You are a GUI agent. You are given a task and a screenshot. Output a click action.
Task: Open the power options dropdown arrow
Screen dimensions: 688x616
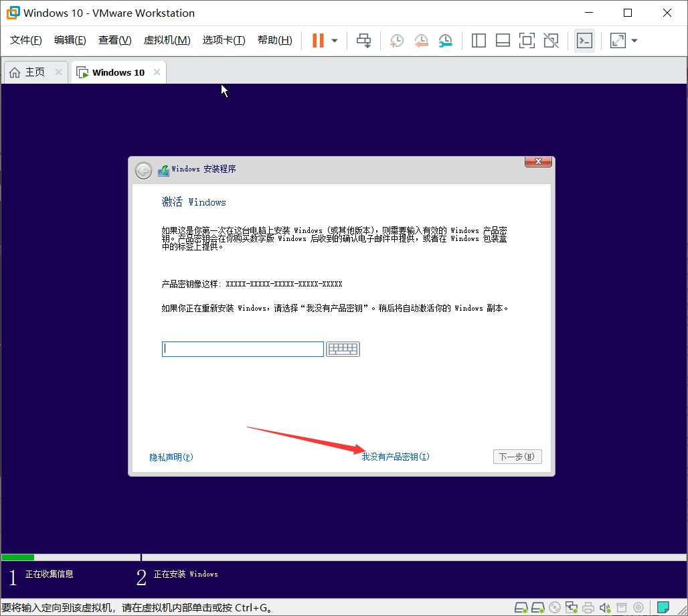[335, 41]
